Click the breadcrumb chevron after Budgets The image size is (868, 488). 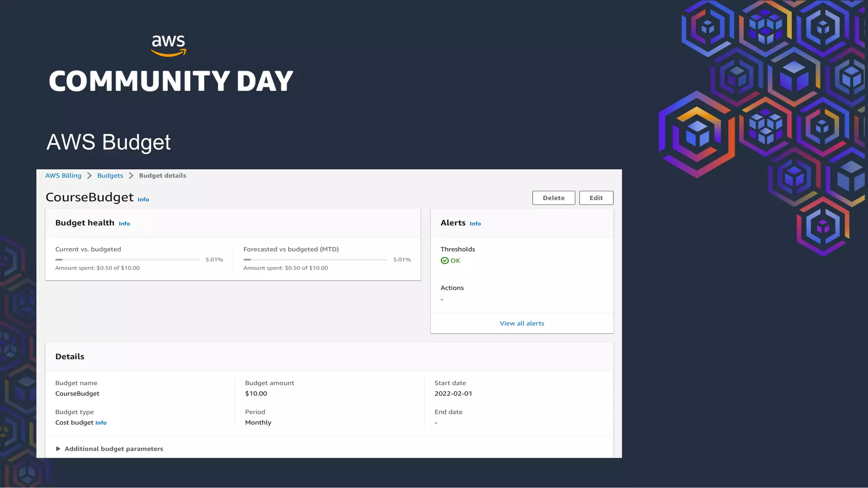tap(131, 175)
